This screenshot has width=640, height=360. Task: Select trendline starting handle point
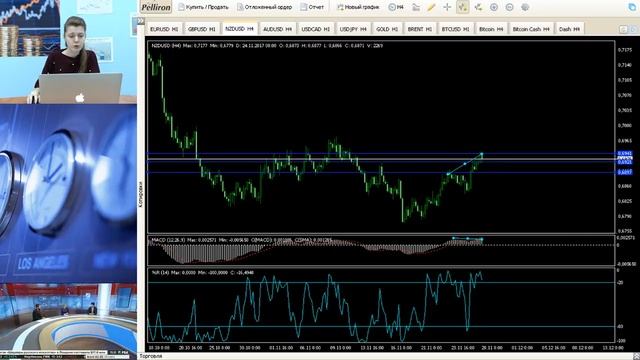pyautogui.click(x=448, y=174)
